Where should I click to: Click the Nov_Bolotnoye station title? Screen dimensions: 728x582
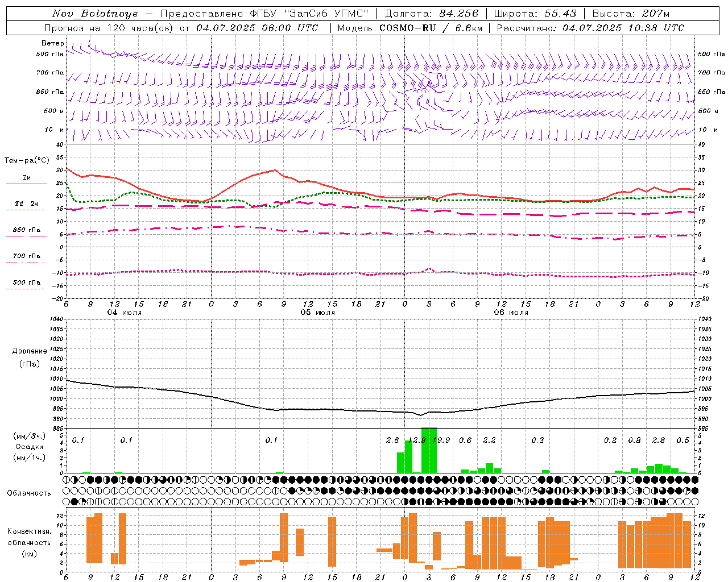[95, 14]
